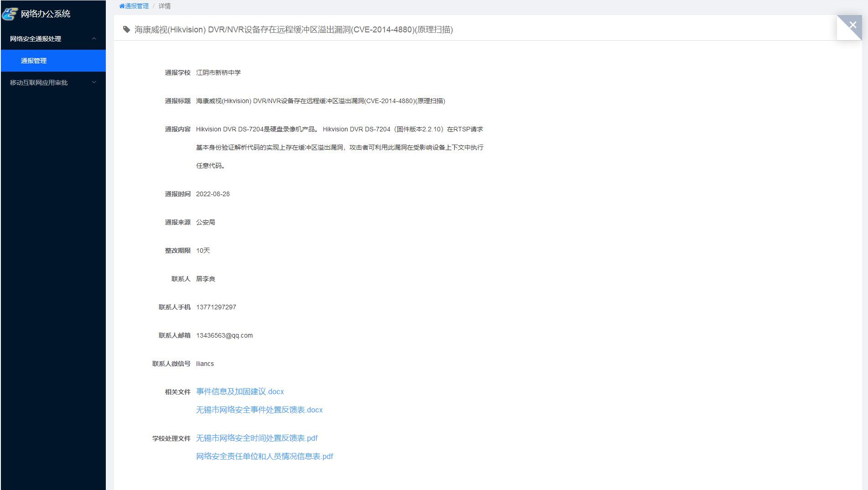Click the 通报标题 value text
Screen dimensions: 868x490
coord(321,101)
